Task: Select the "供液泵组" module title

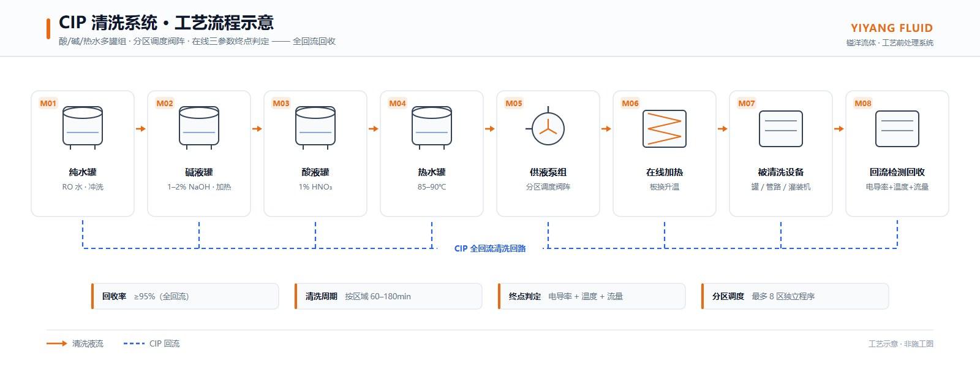Action: click(548, 172)
